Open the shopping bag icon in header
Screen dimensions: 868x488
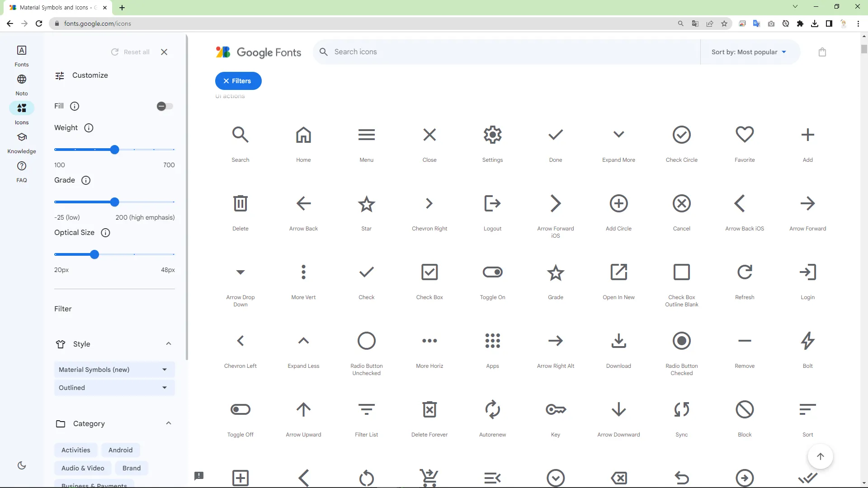coord(822,52)
